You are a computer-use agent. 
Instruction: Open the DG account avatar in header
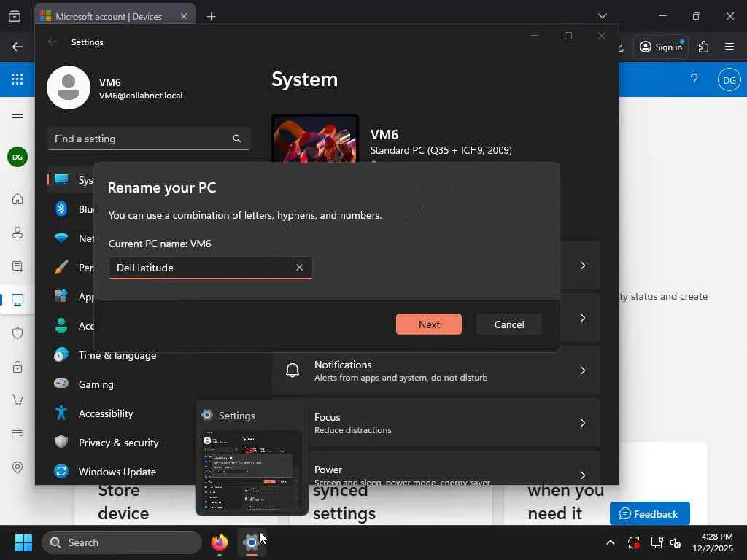(x=729, y=80)
